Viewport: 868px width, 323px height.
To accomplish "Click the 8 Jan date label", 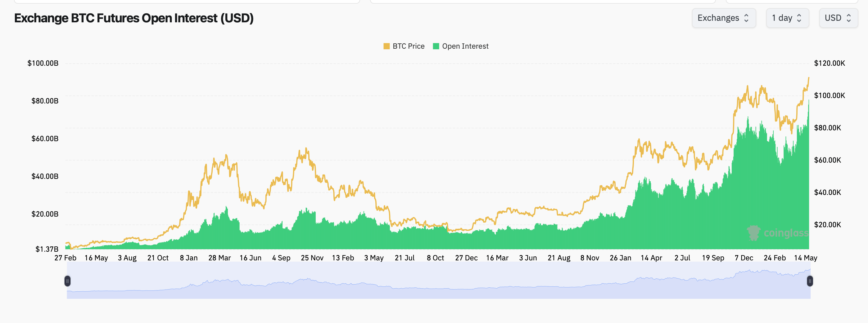I will (x=189, y=258).
